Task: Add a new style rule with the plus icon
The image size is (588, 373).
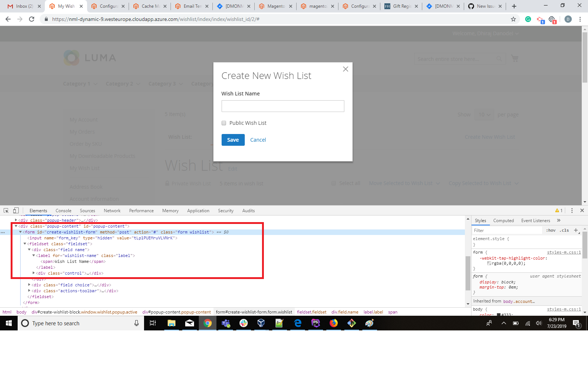Action: pyautogui.click(x=576, y=230)
